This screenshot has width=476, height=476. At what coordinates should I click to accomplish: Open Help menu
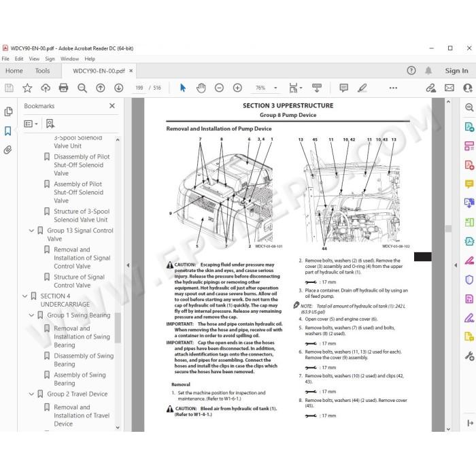(90, 58)
